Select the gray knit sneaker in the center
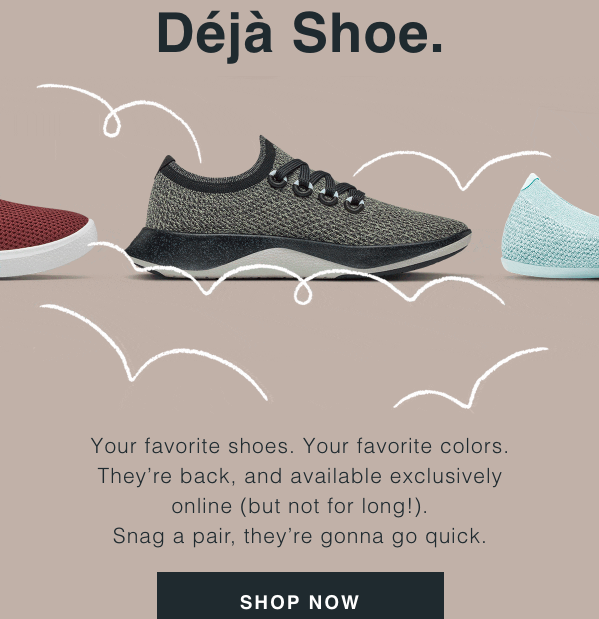This screenshot has height=619, width=599. 298,207
